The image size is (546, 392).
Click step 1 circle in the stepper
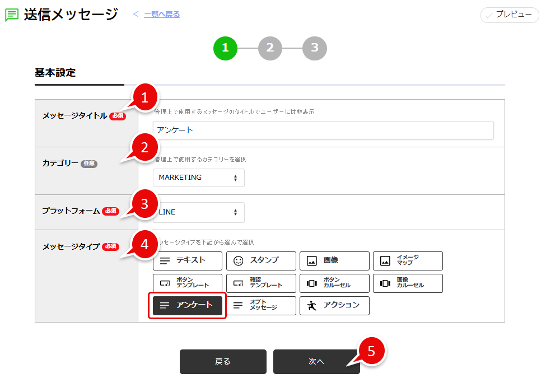pyautogui.click(x=225, y=48)
